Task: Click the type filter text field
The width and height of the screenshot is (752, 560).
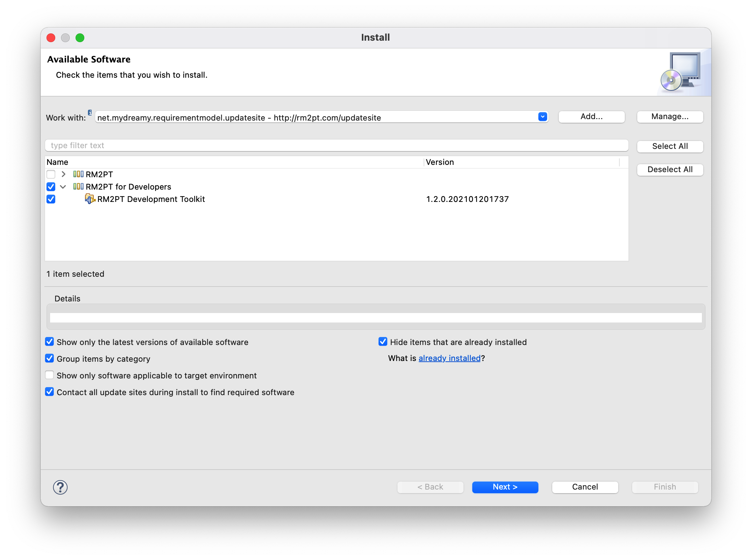Action: (336, 146)
